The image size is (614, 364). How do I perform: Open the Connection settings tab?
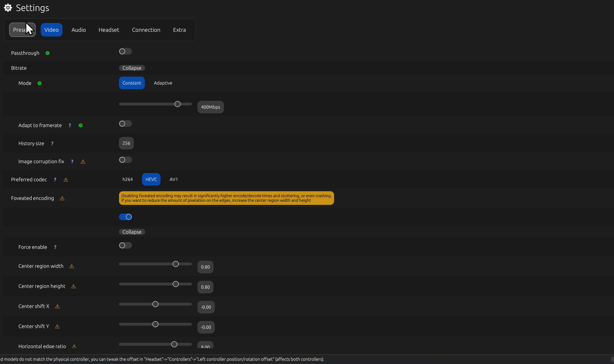point(146,30)
